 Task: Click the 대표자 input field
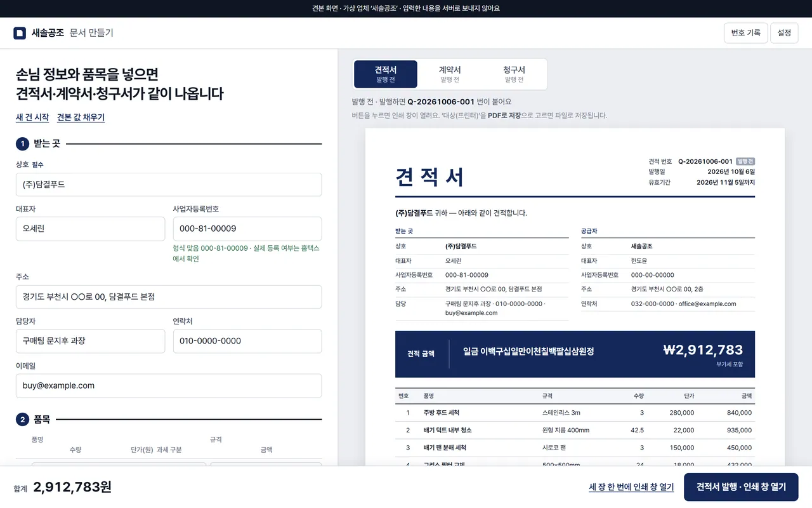pyautogui.click(x=90, y=229)
